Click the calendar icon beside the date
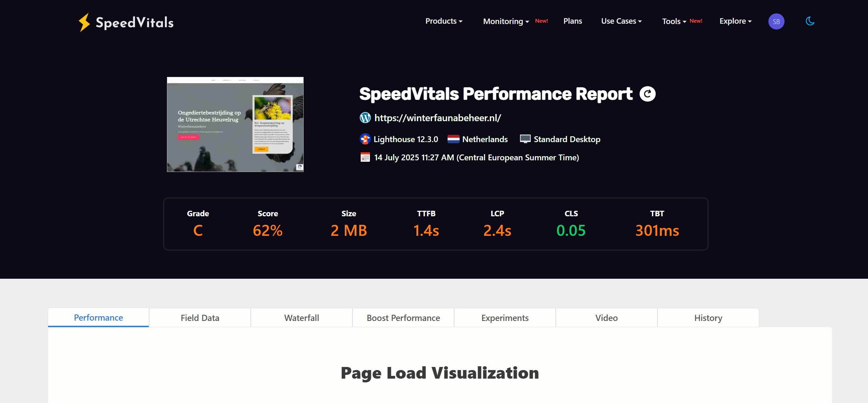Image resolution: width=868 pixels, height=403 pixels. tap(365, 157)
